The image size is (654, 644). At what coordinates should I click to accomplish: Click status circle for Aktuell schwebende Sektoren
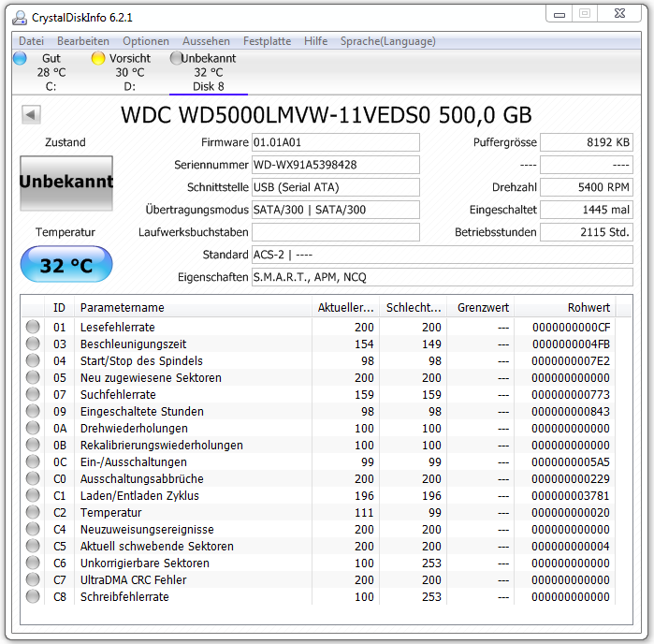click(x=33, y=546)
